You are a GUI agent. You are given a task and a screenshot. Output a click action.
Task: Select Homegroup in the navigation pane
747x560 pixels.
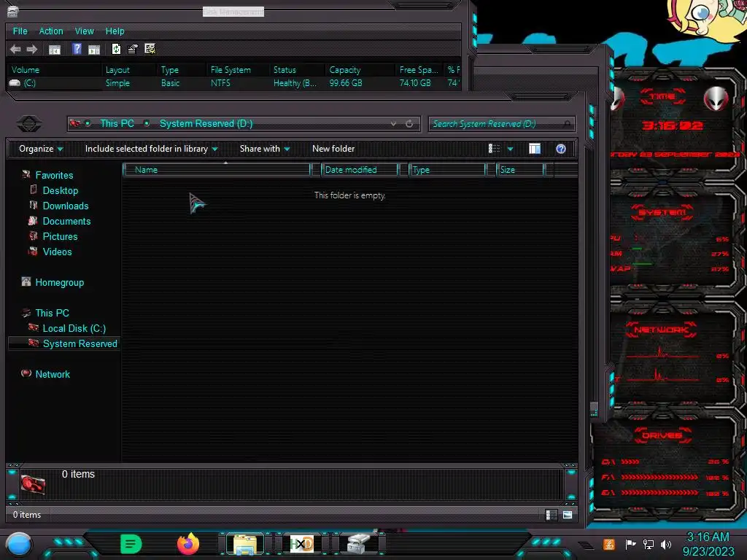pos(60,282)
